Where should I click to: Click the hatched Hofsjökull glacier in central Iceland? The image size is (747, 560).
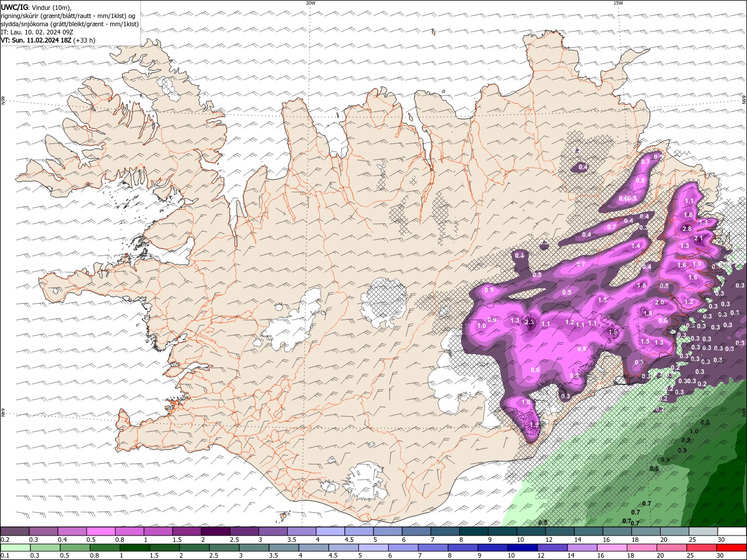tap(382, 302)
